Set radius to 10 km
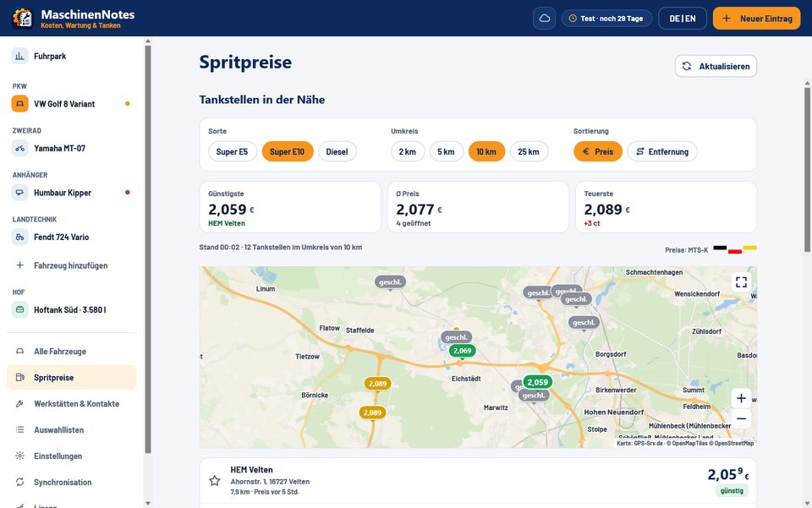This screenshot has width=812, height=508. [486, 151]
